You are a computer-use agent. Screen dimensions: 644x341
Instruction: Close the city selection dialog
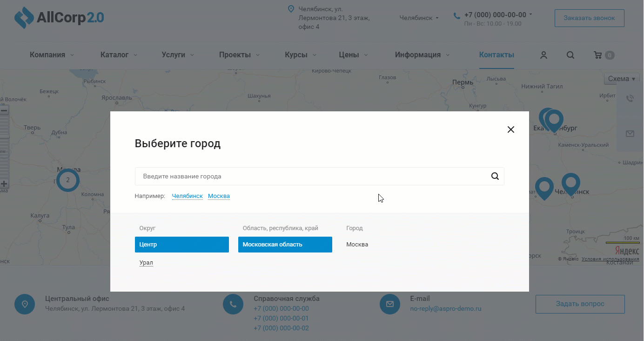coord(510,130)
